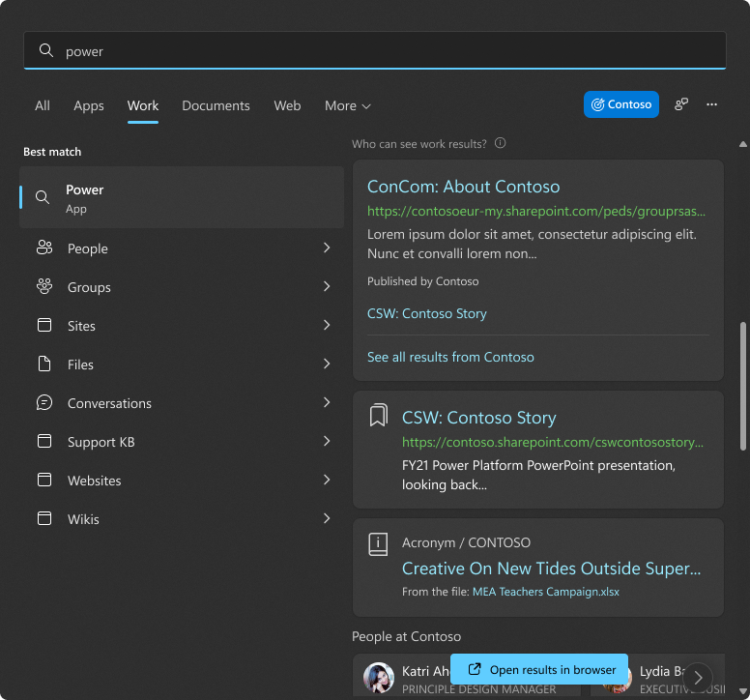Click the Katri person card name
This screenshot has height=700, width=750.
point(425,671)
